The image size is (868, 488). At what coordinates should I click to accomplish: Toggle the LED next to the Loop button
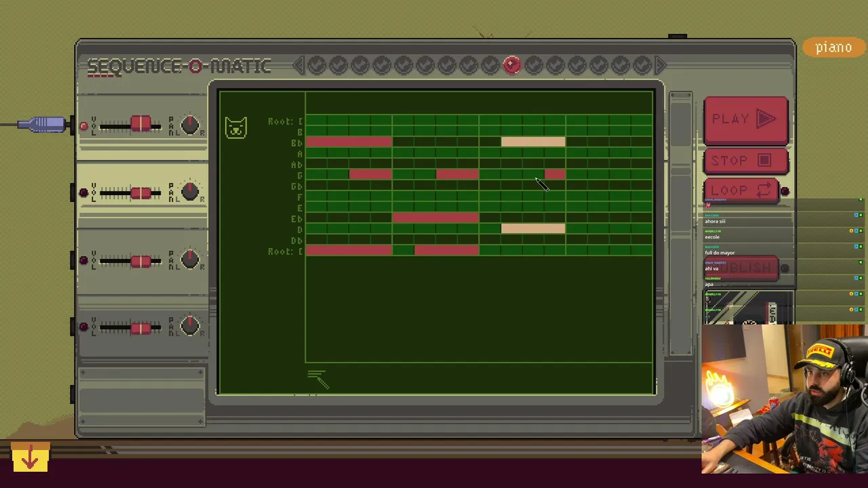(785, 191)
